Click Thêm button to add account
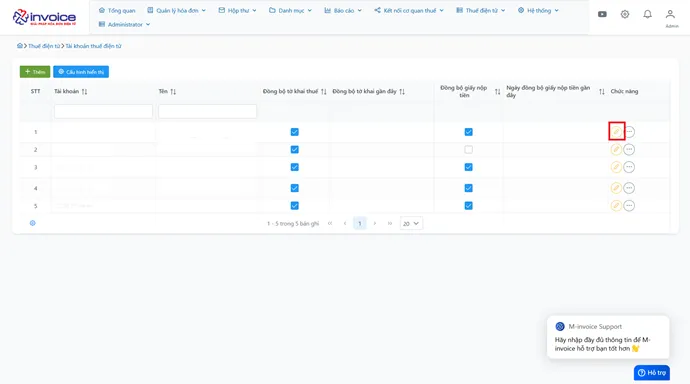This screenshot has height=384, width=690. click(x=35, y=72)
